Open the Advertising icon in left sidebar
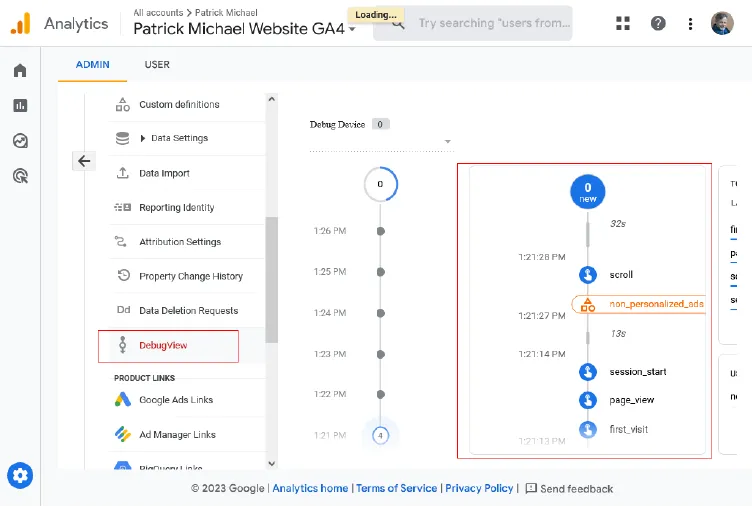Viewport: 752px width, 507px height. (x=20, y=176)
